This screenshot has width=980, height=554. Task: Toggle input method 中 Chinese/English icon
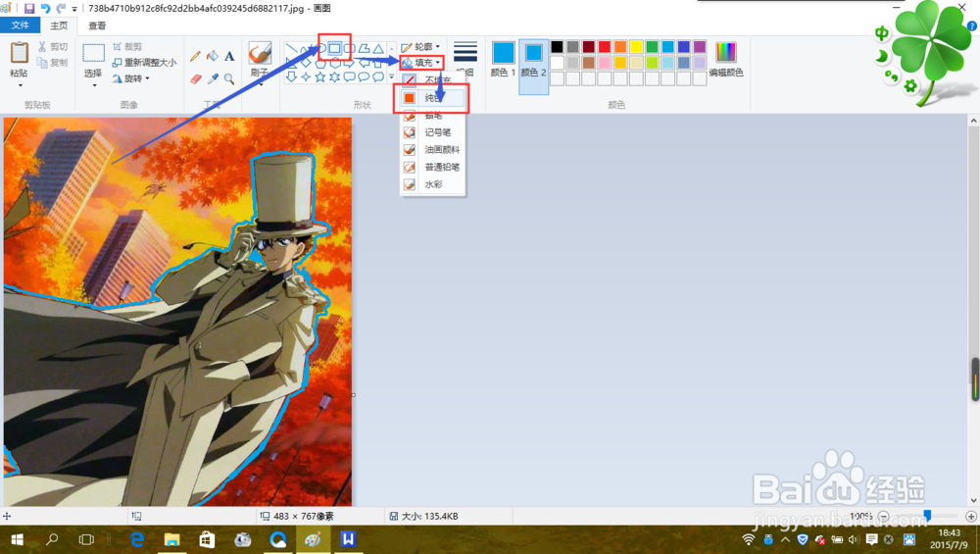coord(881,33)
